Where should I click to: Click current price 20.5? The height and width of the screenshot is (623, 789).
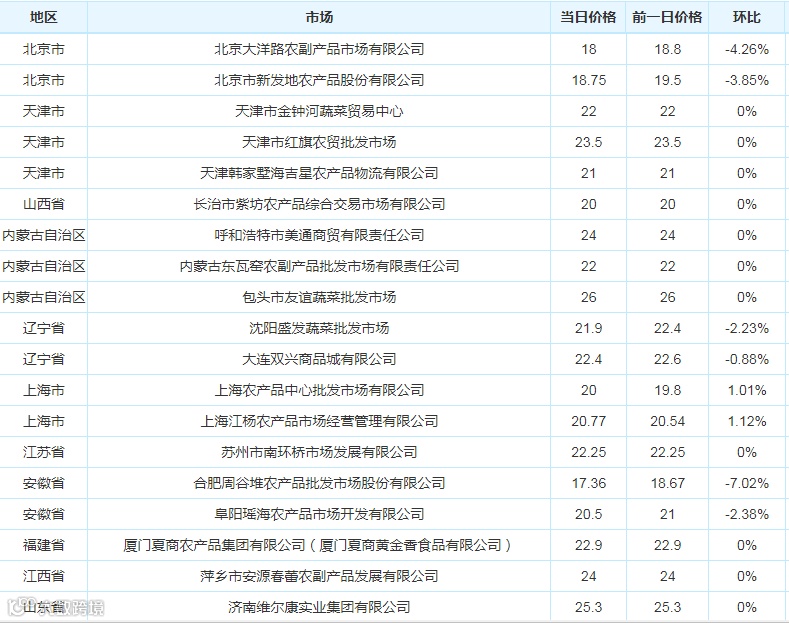pos(588,514)
